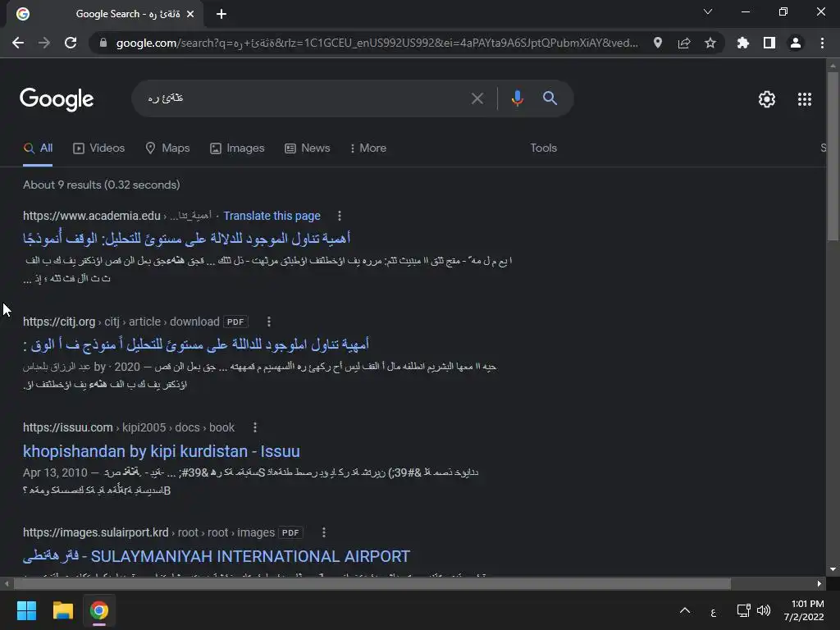Click the Google logo

(x=57, y=99)
